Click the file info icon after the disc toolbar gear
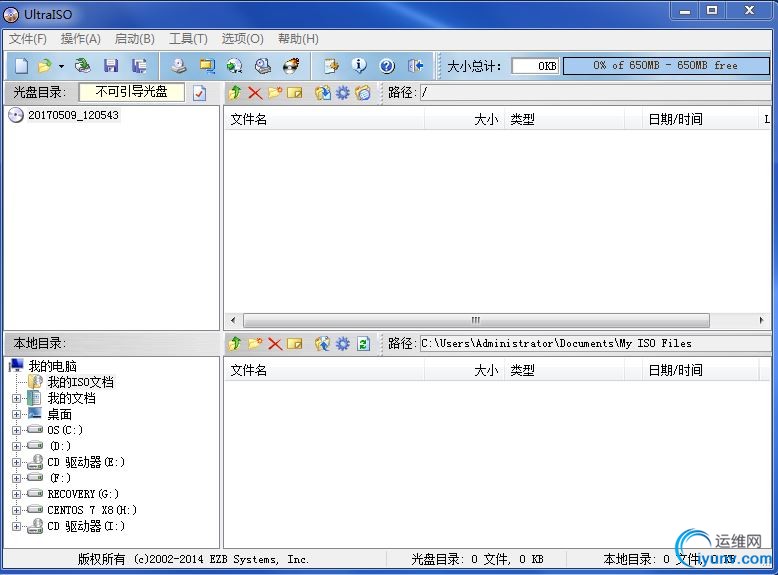This screenshot has width=778, height=575. point(363,92)
